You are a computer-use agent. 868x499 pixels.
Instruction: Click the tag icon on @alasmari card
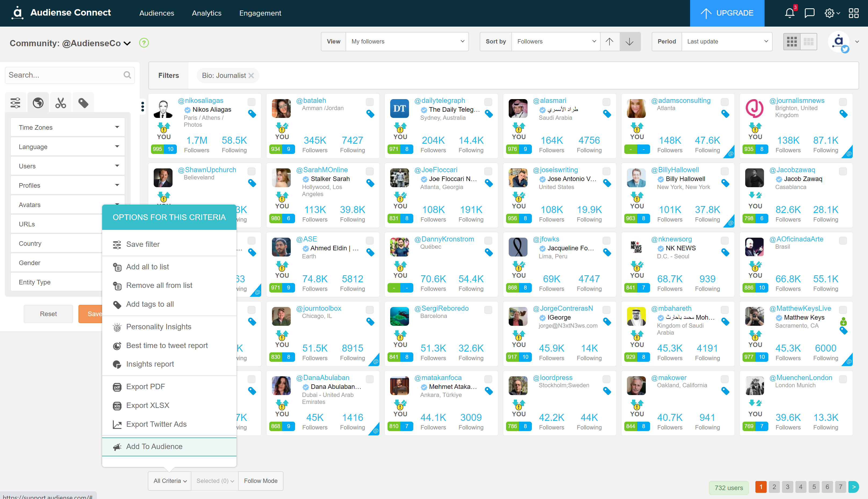pos(607,114)
